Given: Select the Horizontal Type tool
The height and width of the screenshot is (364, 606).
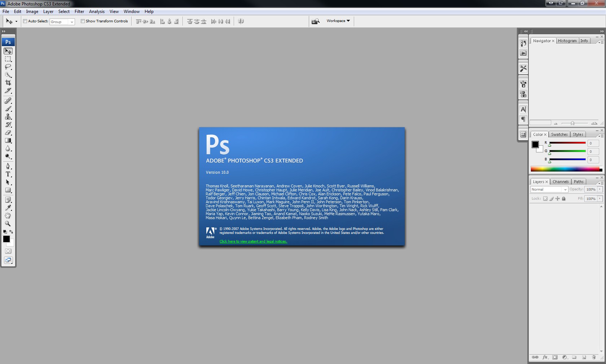Looking at the screenshot, I should click(x=8, y=174).
